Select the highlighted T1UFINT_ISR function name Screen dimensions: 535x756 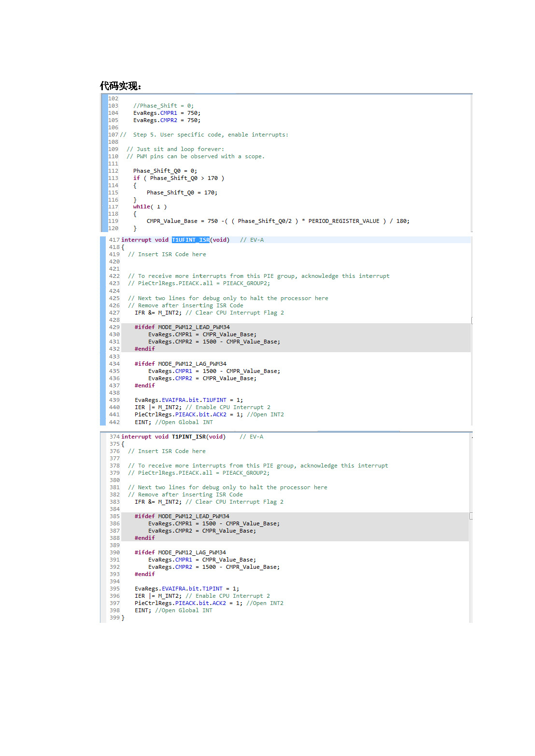191,240
